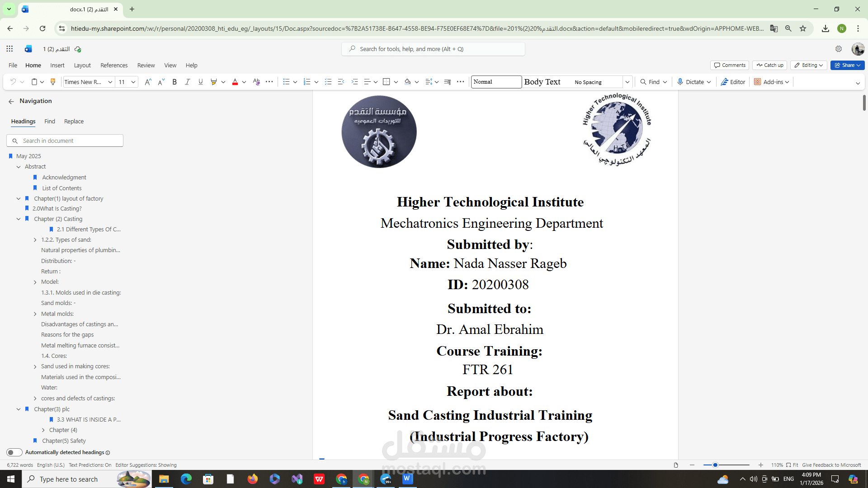Increase font size with grow icon
The height and width of the screenshot is (488, 868).
(x=148, y=82)
